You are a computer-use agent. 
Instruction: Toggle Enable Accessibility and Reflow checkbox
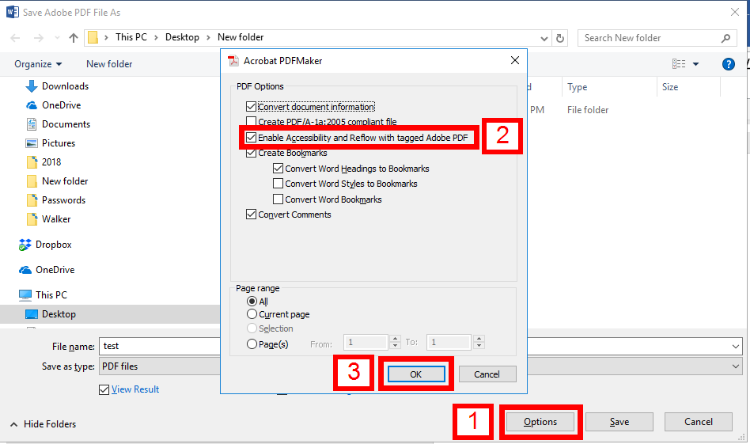point(251,138)
